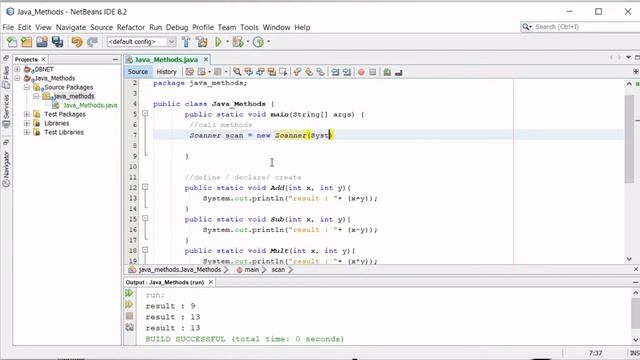Image resolution: width=640 pixels, height=360 pixels.
Task: Re-run the project from Output panel
Action: (129, 293)
